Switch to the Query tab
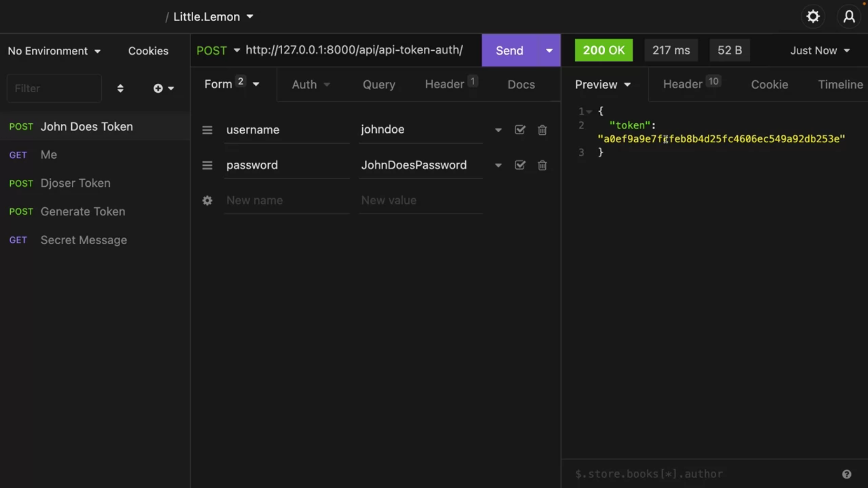The height and width of the screenshot is (488, 868). (x=379, y=85)
